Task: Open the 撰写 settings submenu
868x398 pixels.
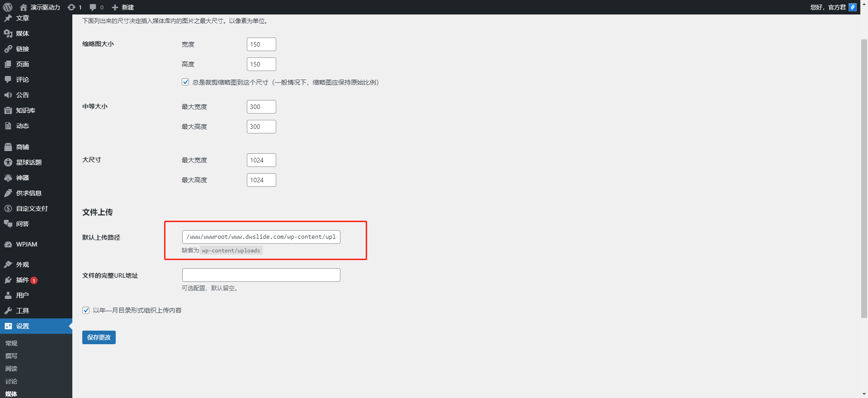Action: point(11,356)
